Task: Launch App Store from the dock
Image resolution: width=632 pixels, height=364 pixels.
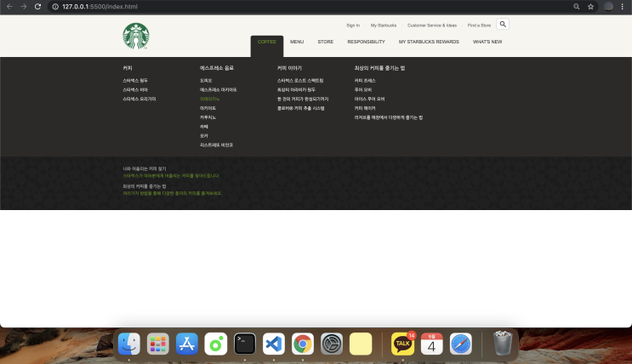Action: [187, 344]
